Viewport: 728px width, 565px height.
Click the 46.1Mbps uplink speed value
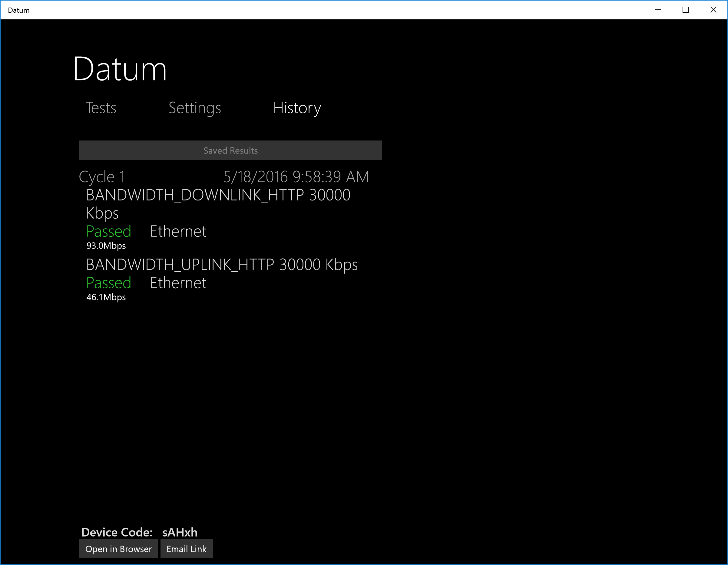point(106,297)
